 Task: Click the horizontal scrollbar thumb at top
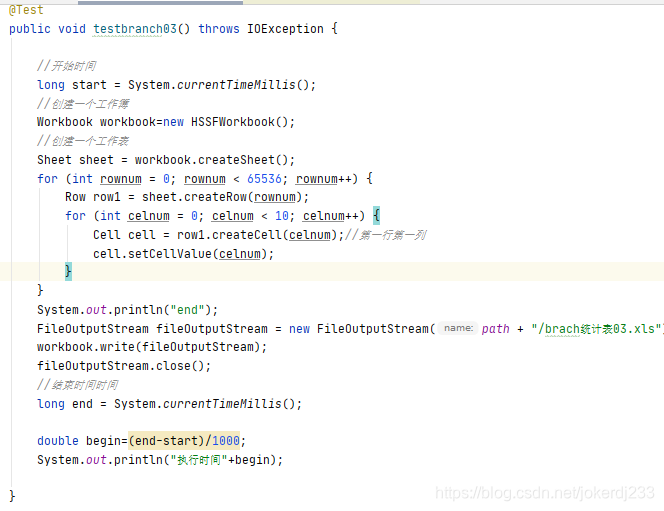(x=160, y=2)
